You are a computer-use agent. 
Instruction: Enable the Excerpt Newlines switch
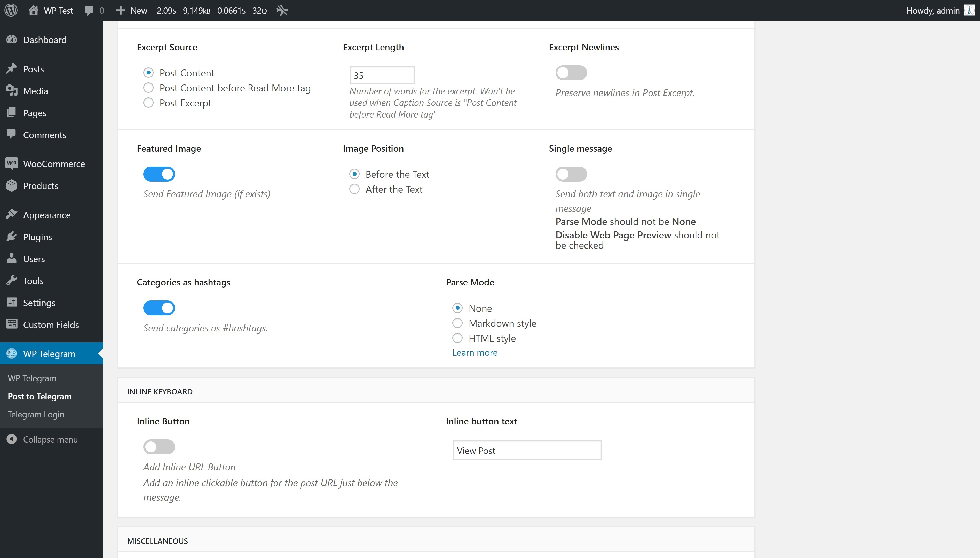pyautogui.click(x=571, y=73)
